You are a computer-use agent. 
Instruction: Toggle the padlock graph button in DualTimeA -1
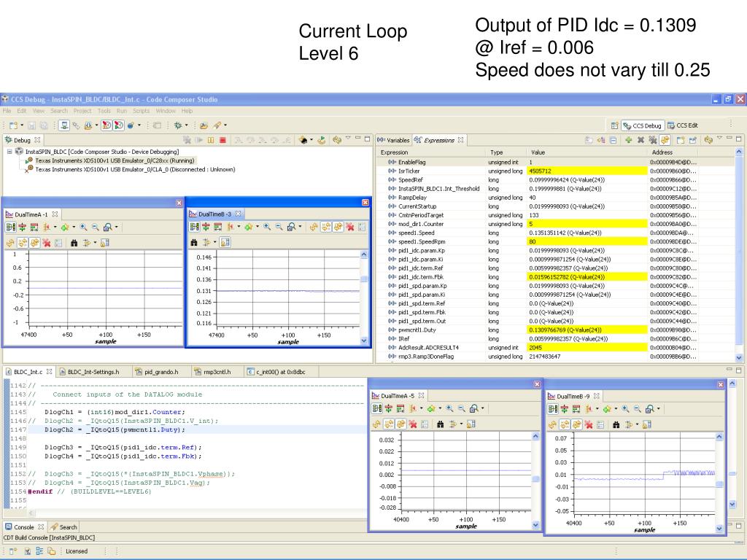(104, 243)
